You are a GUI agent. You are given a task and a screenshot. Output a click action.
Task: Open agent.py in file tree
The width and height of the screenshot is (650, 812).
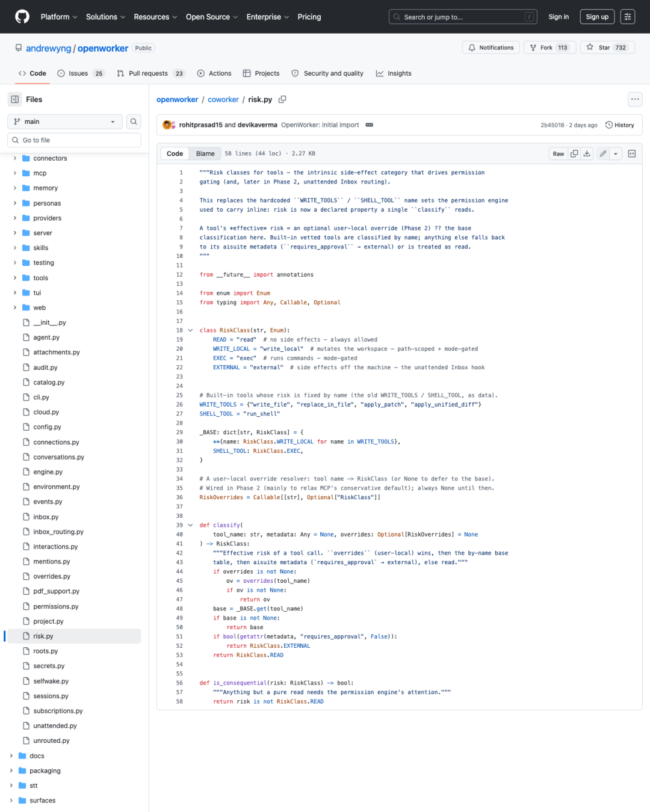pyautogui.click(x=46, y=337)
